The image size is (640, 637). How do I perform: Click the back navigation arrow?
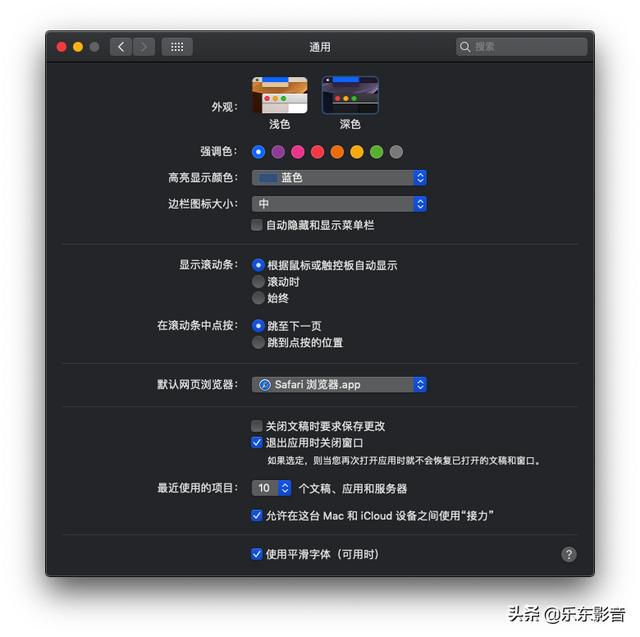121,47
